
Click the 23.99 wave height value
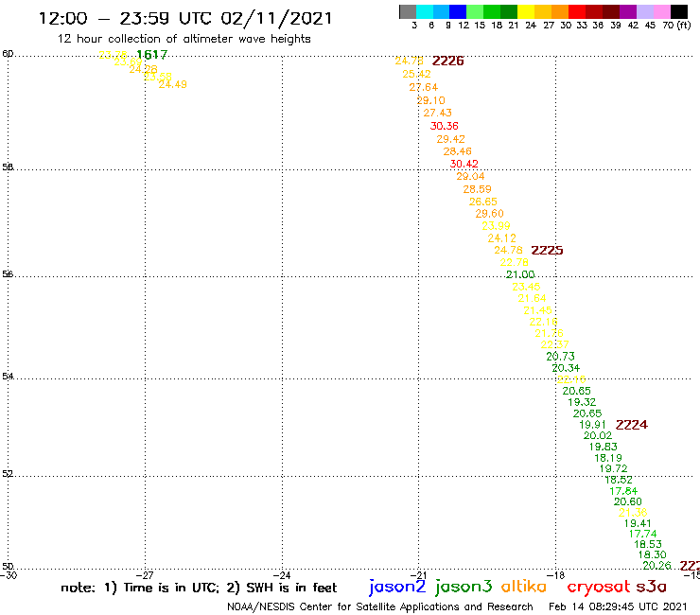coord(496,226)
